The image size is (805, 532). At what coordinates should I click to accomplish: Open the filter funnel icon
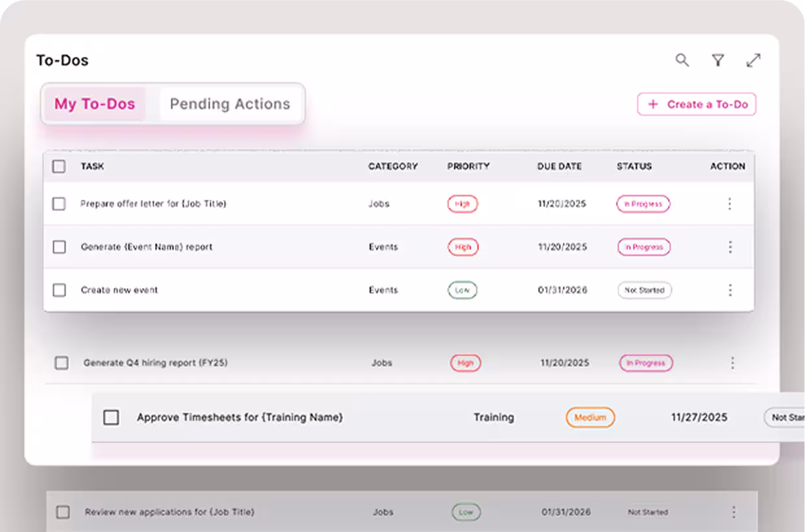click(717, 60)
